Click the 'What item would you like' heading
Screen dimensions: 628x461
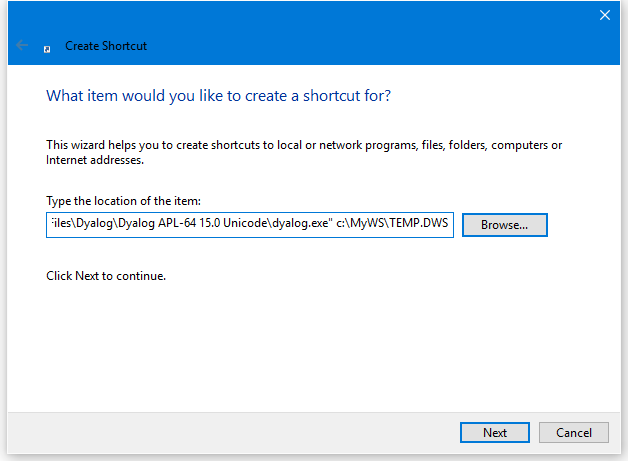pos(218,96)
